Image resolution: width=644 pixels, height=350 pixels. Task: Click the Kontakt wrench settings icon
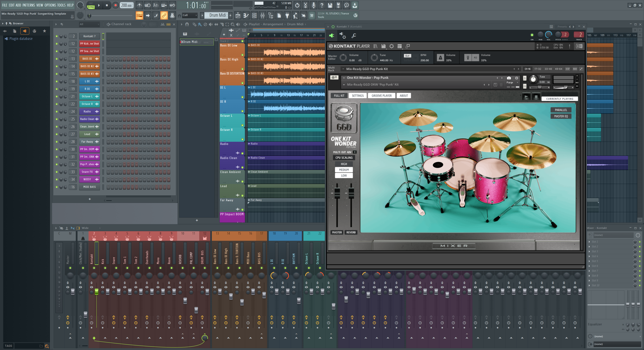(354, 36)
